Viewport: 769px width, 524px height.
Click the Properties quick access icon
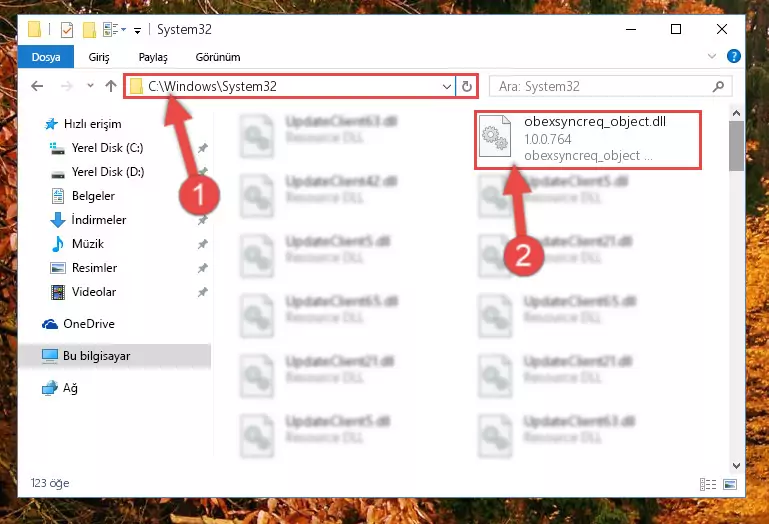(67, 30)
